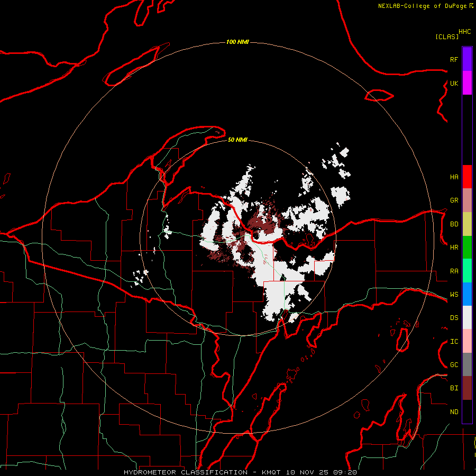Viewport: 476px width, 476px height.
Task: Click the RA legend label
Action: pyautogui.click(x=454, y=271)
